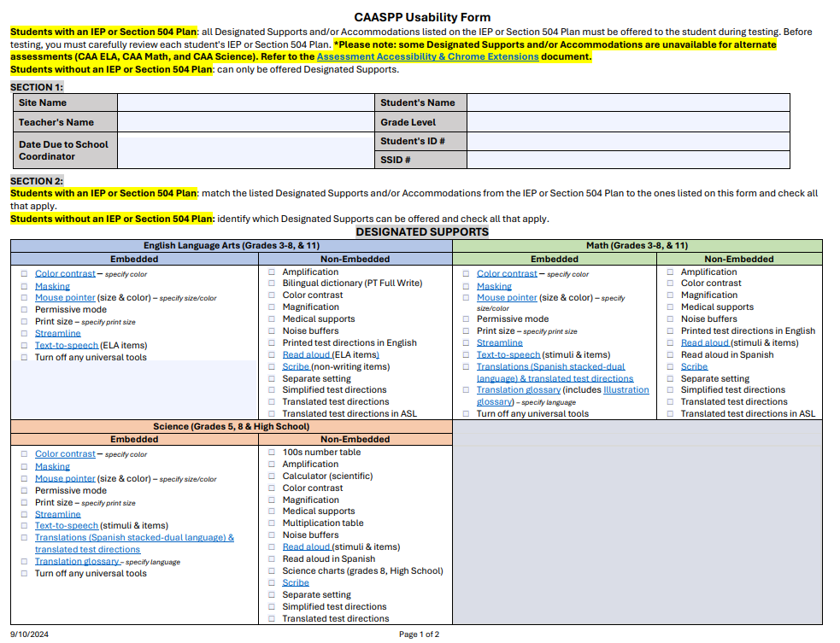
Task: Click the Site Name input field
Action: click(x=246, y=102)
